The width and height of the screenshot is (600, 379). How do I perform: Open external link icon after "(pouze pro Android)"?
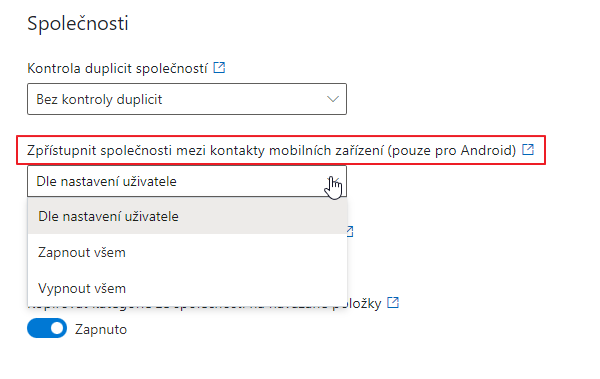(x=528, y=150)
